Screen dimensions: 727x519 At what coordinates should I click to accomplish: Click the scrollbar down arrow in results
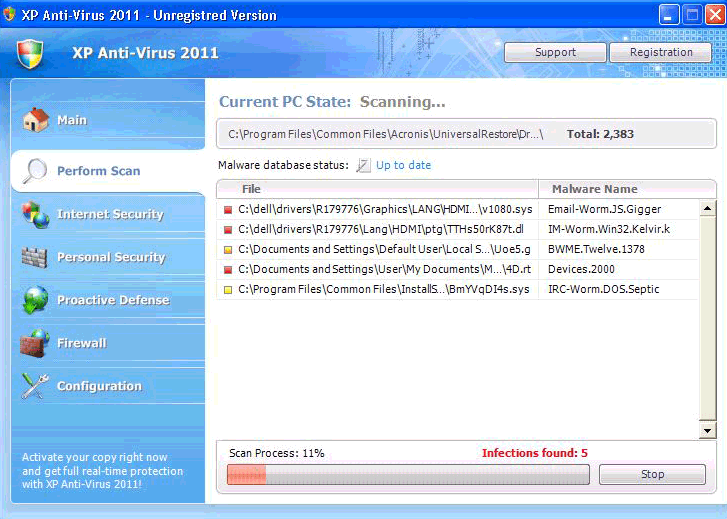(x=707, y=430)
